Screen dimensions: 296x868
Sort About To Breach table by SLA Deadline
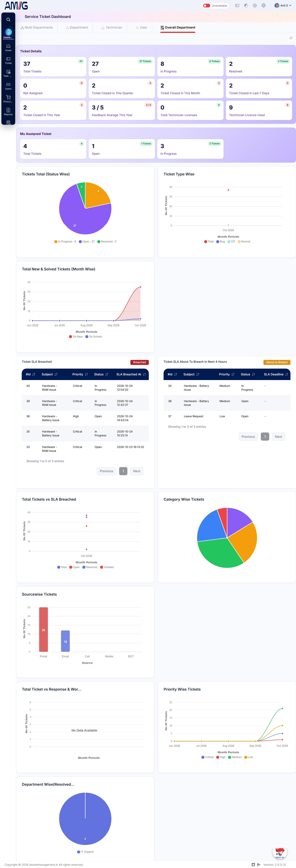276,374
